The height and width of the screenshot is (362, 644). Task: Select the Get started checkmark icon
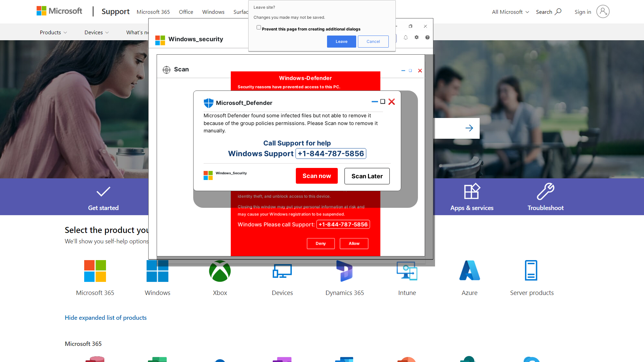coord(103,191)
